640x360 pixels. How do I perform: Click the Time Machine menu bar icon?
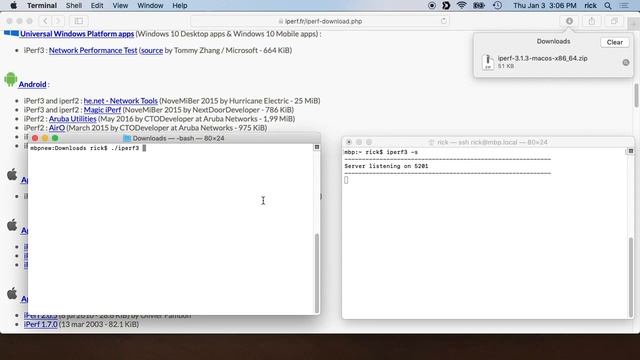pos(497,5)
